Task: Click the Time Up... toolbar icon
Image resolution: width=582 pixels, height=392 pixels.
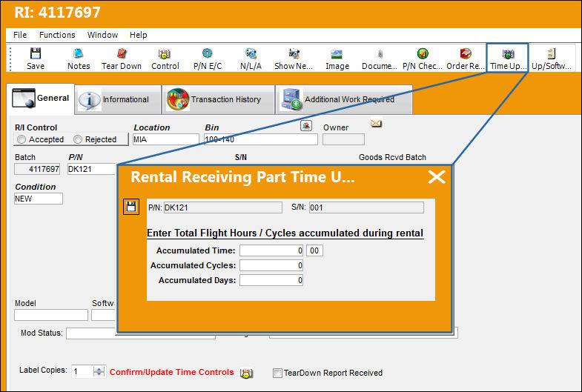Action: click(508, 59)
